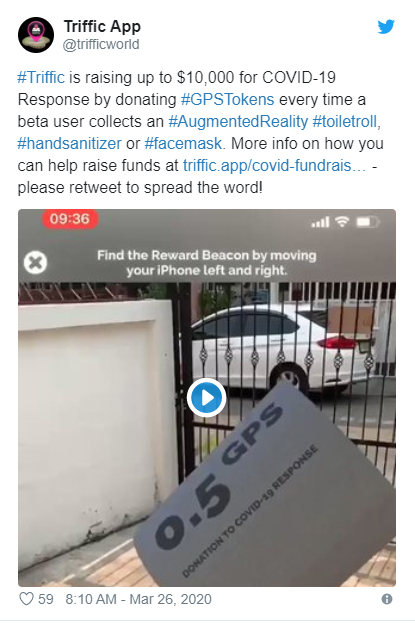Open the tweet info circle icon
415x623 pixels.
coord(386,599)
